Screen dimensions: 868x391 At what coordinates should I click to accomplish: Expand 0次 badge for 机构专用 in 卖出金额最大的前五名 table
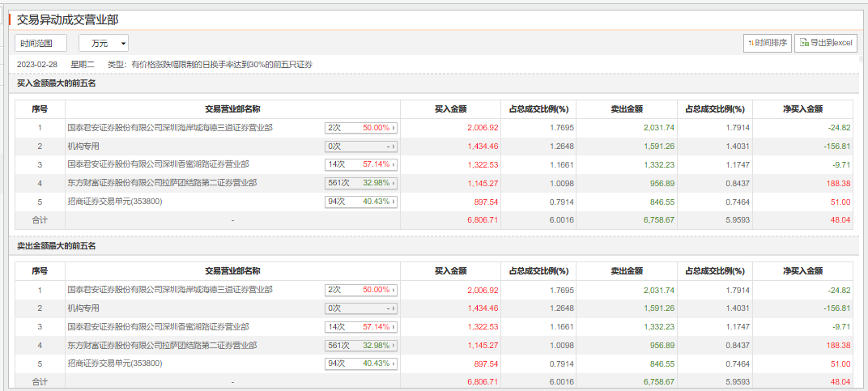[x=361, y=308]
